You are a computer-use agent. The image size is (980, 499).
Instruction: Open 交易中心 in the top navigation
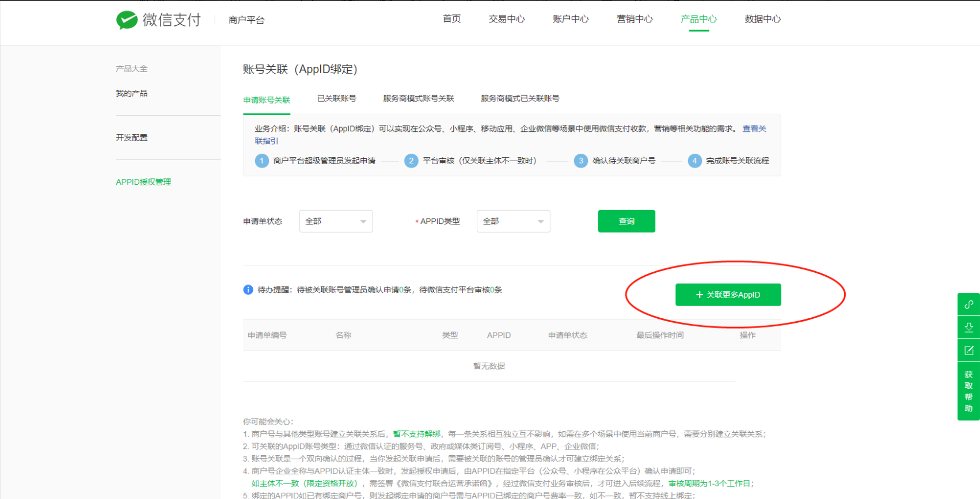tap(507, 19)
